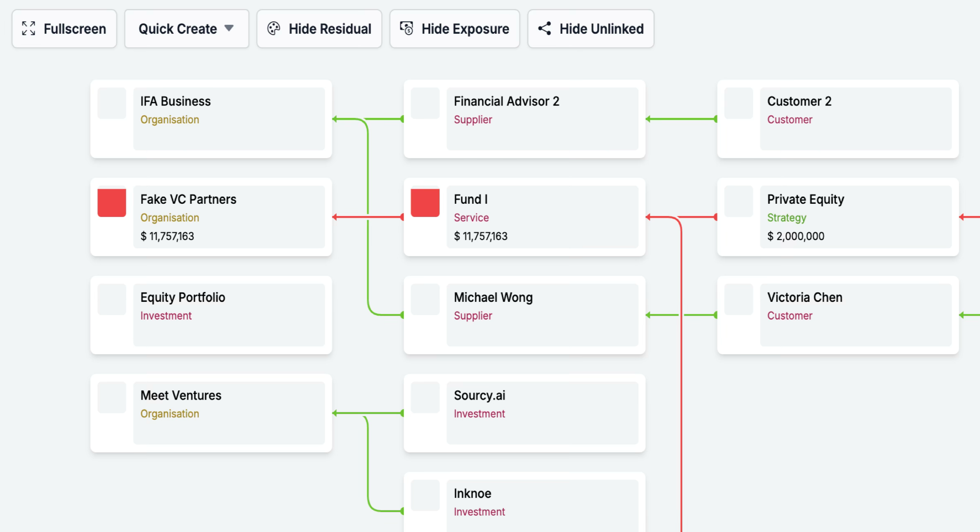The height and width of the screenshot is (532, 980).
Task: Click the palette icon on Hide Residual
Action: coord(274,28)
